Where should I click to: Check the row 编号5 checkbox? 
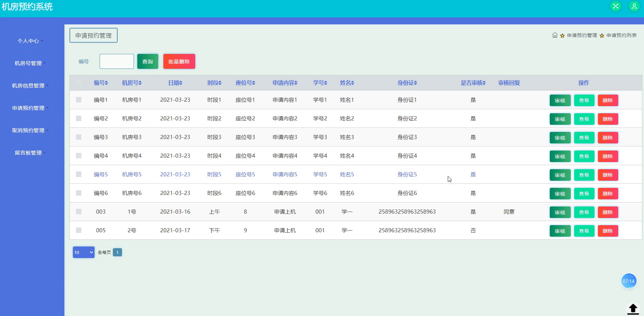79,174
